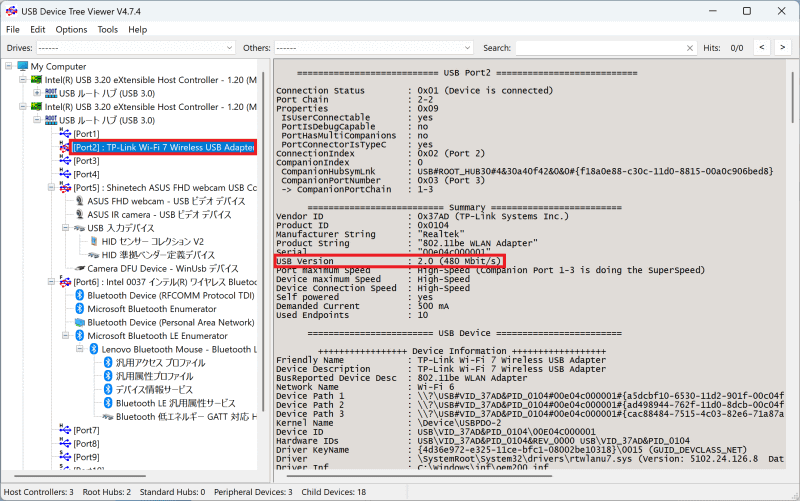Collapse the second Intel USB 3.20 Host Controller
Image resolution: width=800 pixels, height=501 pixels.
[23, 107]
